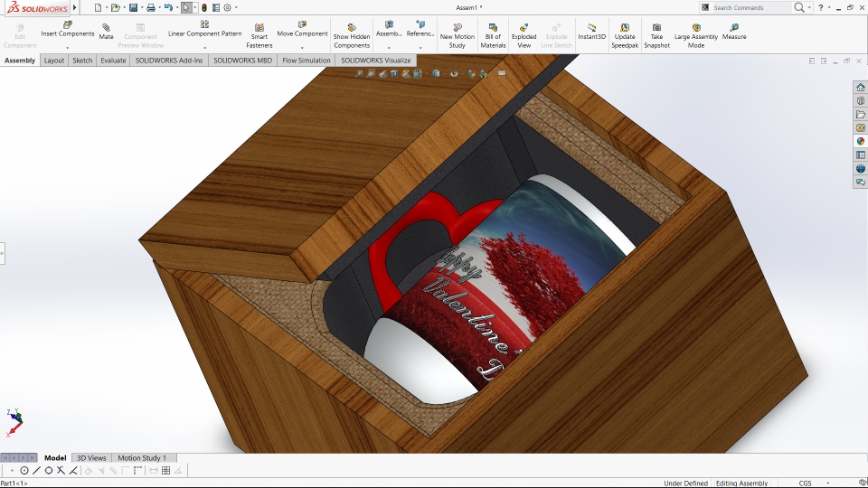The image size is (868, 488).
Task: Click New Motion Study
Action: click(x=458, y=36)
